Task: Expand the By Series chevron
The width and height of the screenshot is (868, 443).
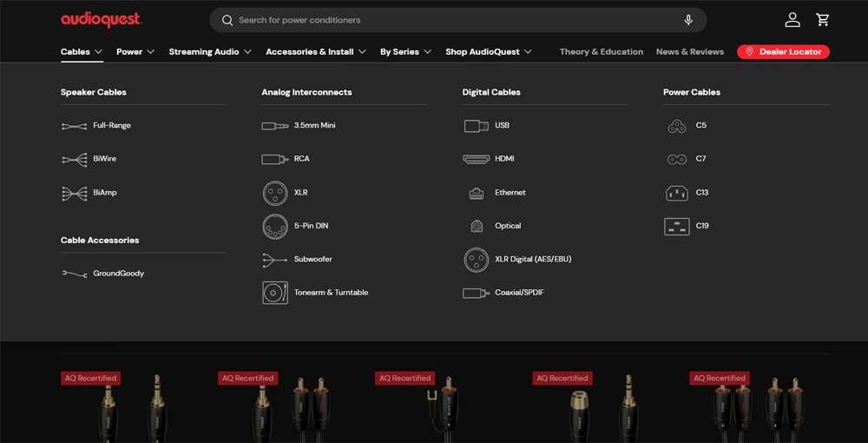Action: [x=427, y=51]
